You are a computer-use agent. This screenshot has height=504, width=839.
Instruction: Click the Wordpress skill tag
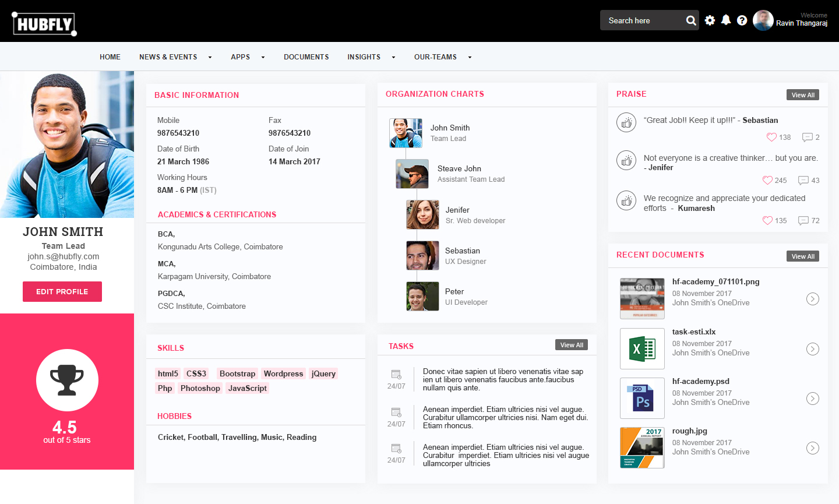[283, 373]
